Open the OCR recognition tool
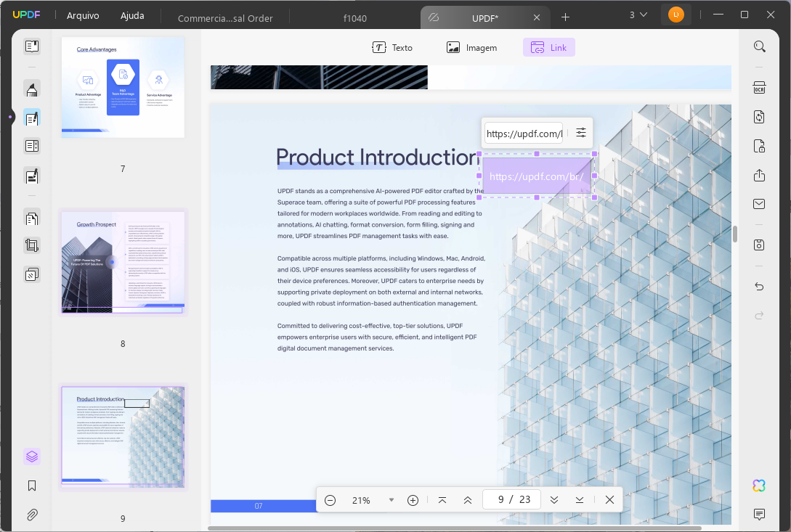 [759, 89]
